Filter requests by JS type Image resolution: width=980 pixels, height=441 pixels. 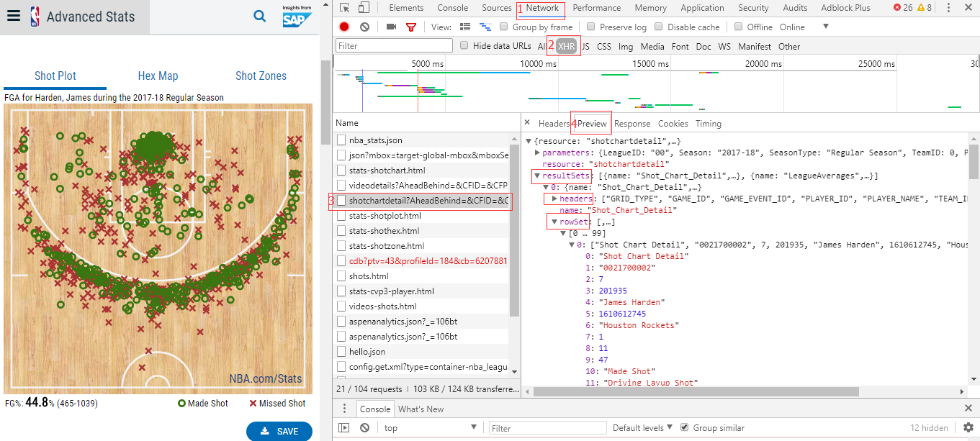click(x=585, y=46)
